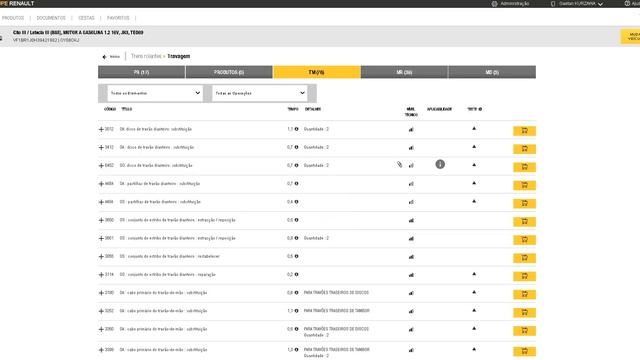
Task: Click the TEMPO column header
Action: click(293, 109)
